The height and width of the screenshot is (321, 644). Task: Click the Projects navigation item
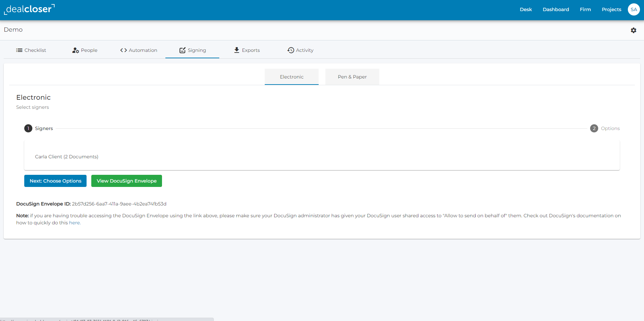pos(611,9)
